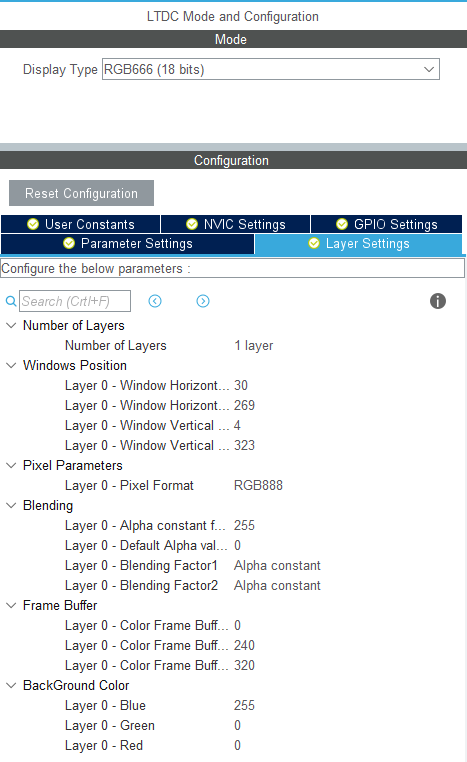Image resolution: width=467 pixels, height=762 pixels.
Task: Select Pixel Format value RGB888
Action: pos(258,485)
